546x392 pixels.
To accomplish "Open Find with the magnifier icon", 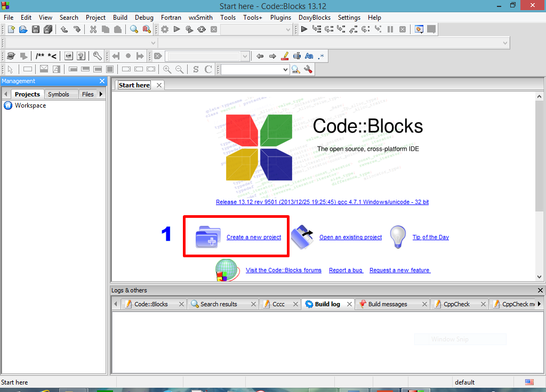I will coord(134,30).
